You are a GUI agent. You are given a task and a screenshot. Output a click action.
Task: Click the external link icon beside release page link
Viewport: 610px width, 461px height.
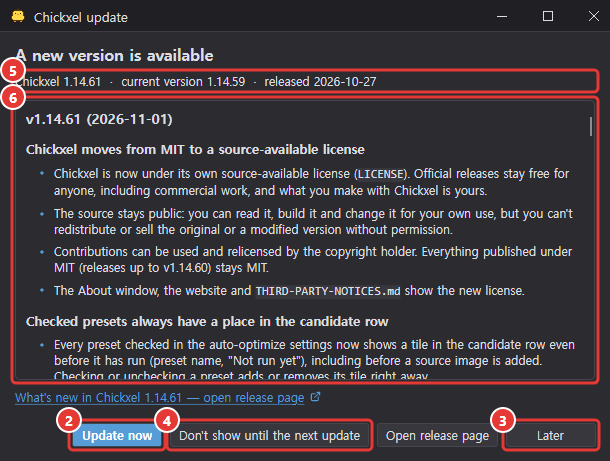[316, 397]
